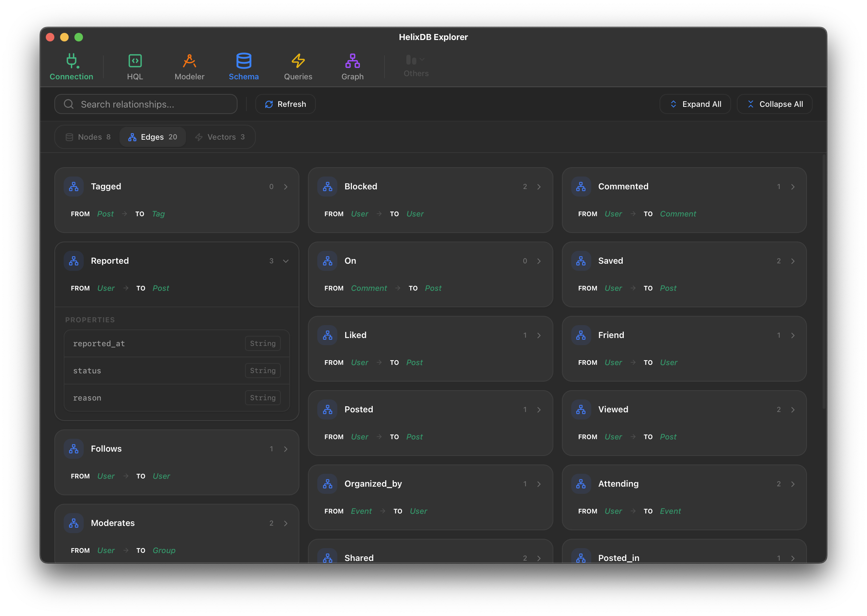
Task: Open the Graph network icon
Action: tap(352, 61)
